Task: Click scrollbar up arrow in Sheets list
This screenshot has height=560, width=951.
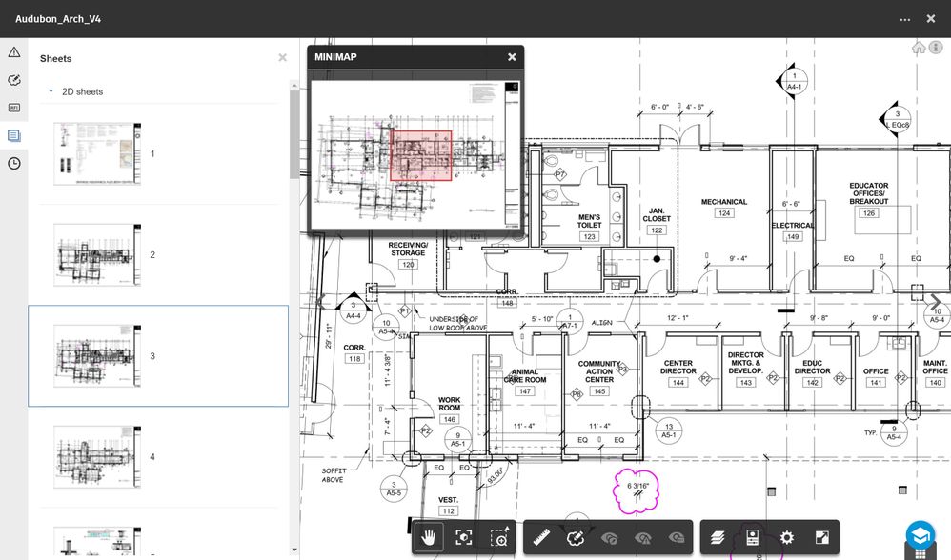Action: pyautogui.click(x=294, y=86)
